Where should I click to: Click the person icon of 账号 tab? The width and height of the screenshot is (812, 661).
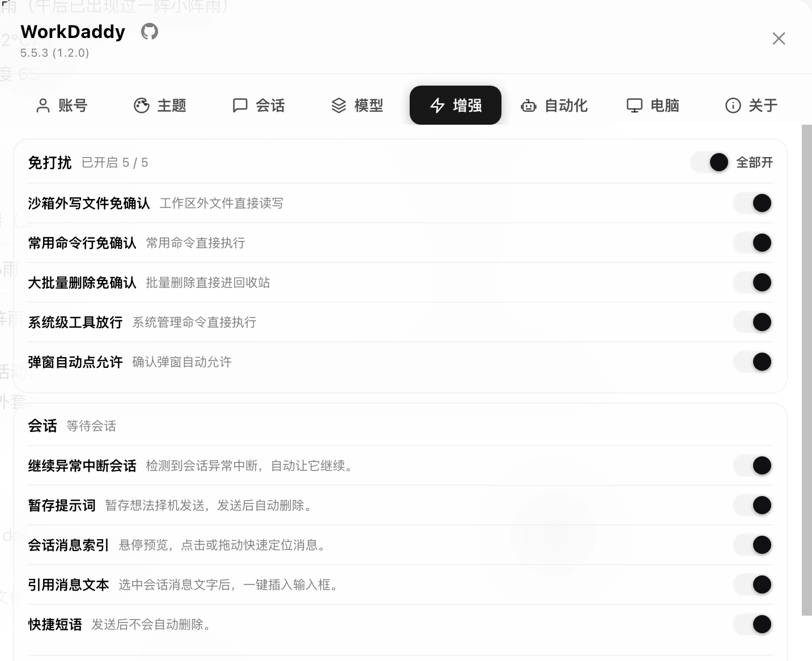click(43, 105)
